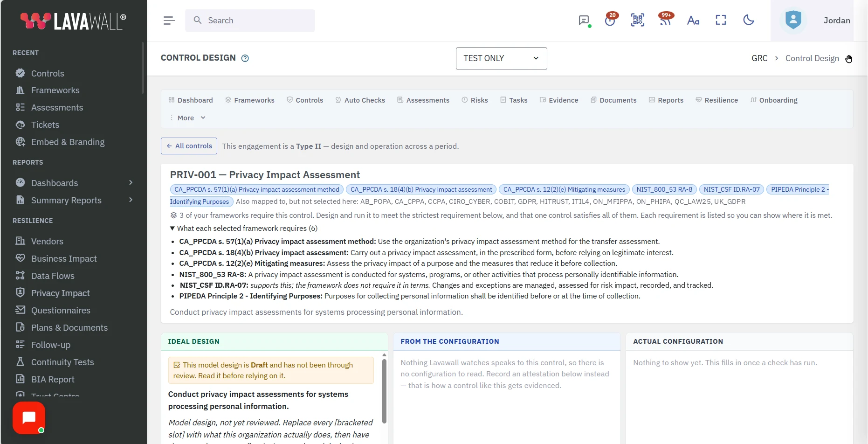
Task: Click the GRC breadcrumb link
Action: click(x=759, y=58)
